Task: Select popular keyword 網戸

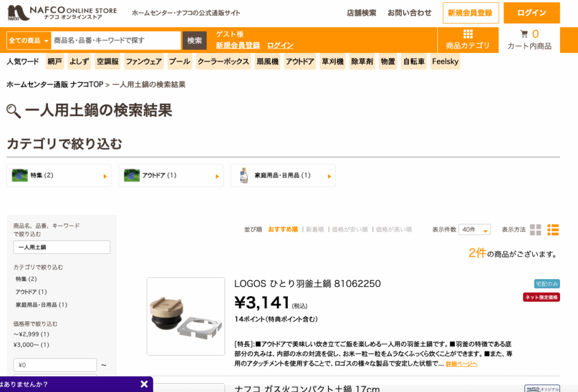Action: click(55, 61)
